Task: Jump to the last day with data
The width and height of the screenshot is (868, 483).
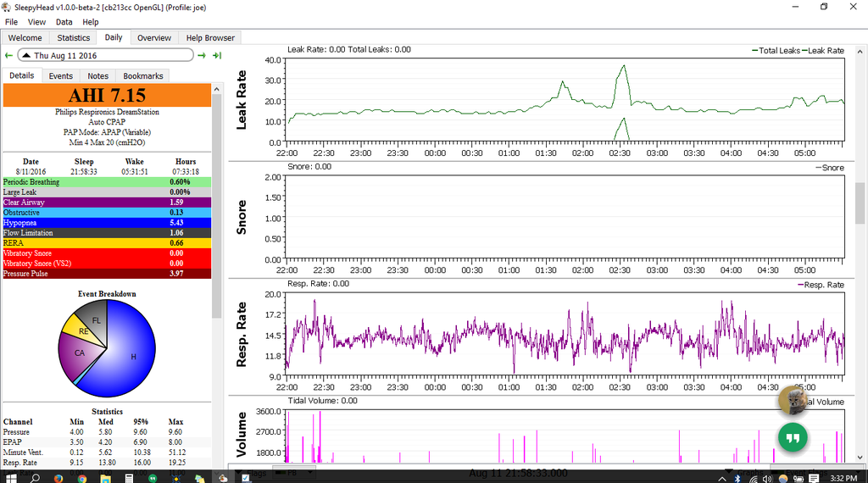Action: click(x=217, y=55)
